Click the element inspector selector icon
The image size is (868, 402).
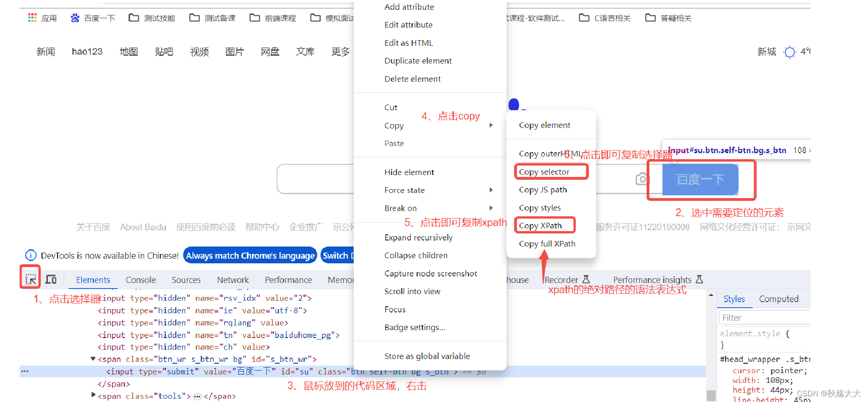(x=31, y=279)
